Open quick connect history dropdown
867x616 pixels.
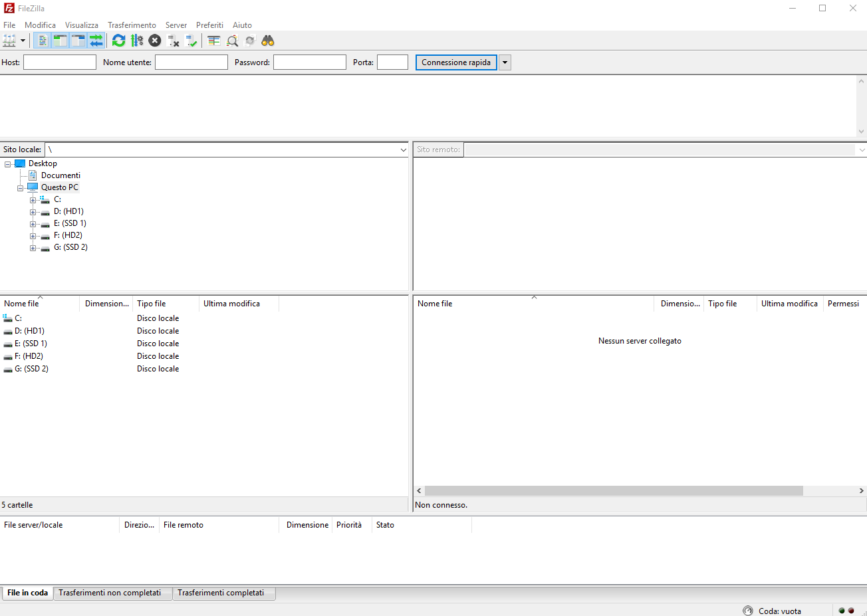click(505, 62)
